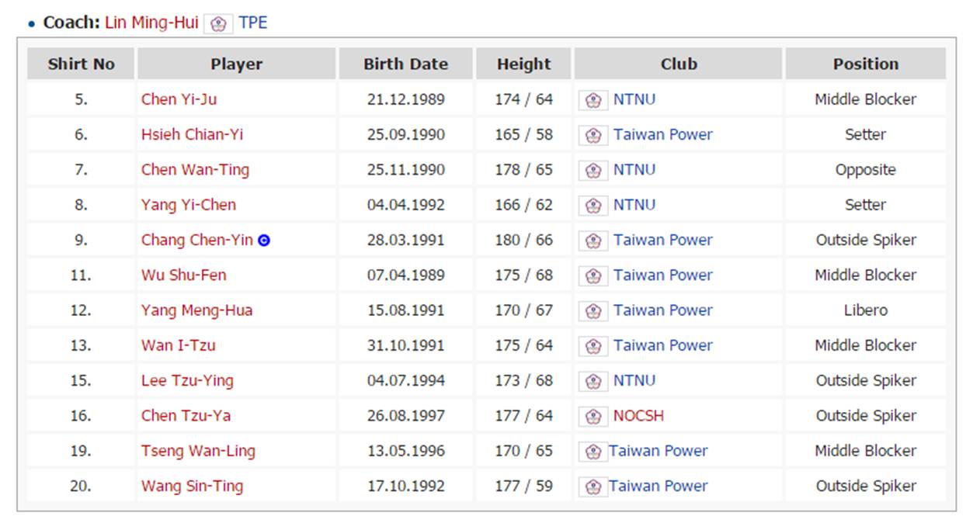Select the height value 165 / 58
Screen dimensions: 980x530
point(524,134)
